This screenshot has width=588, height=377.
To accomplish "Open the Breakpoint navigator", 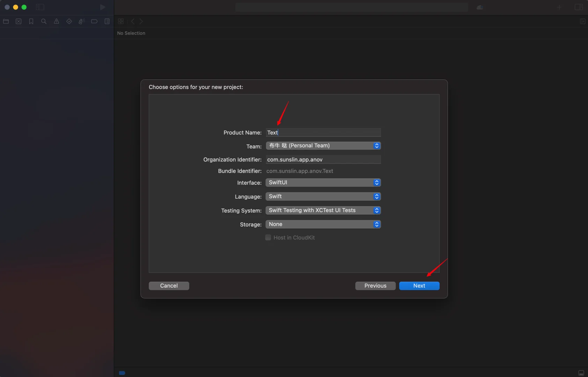I will pyautogui.click(x=94, y=21).
